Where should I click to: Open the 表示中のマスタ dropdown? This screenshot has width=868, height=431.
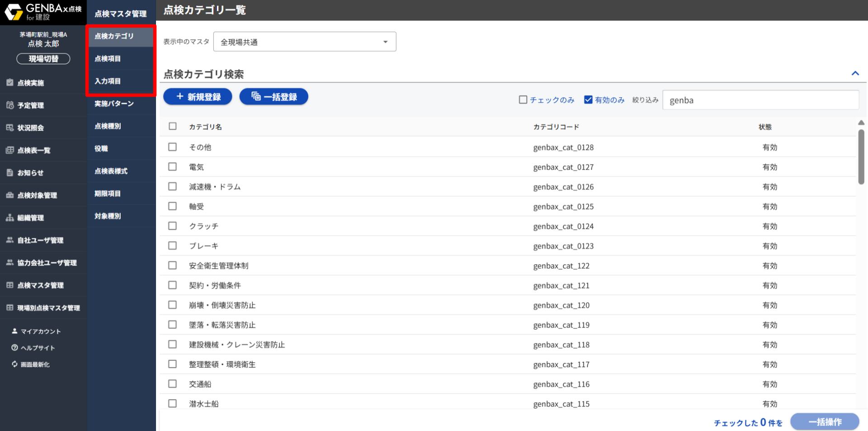304,42
